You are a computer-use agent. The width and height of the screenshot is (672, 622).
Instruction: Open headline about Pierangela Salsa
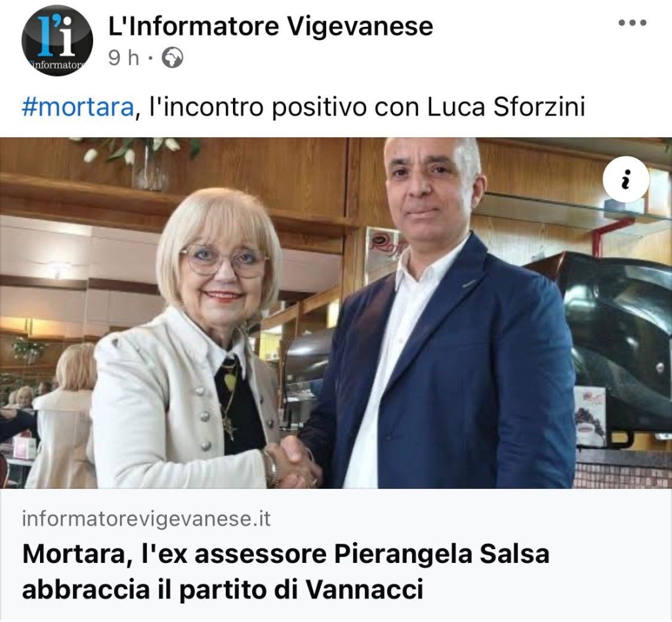(x=285, y=572)
